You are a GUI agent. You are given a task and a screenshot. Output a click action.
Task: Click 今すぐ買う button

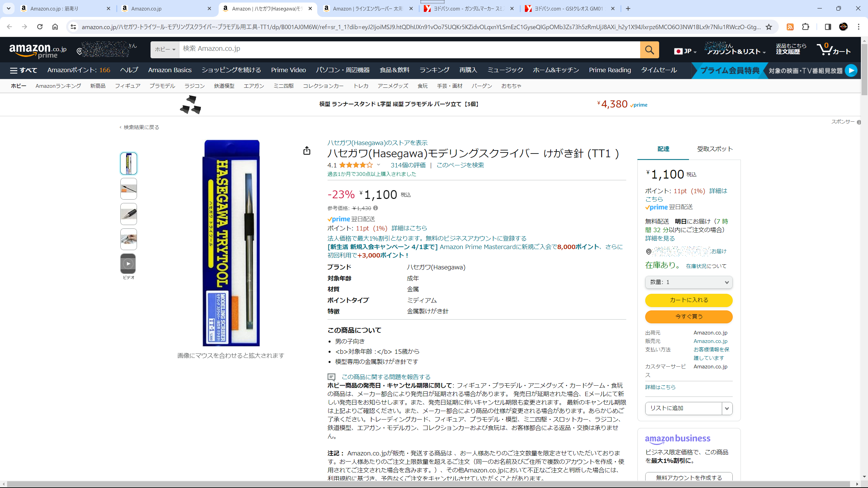pyautogui.click(x=689, y=317)
